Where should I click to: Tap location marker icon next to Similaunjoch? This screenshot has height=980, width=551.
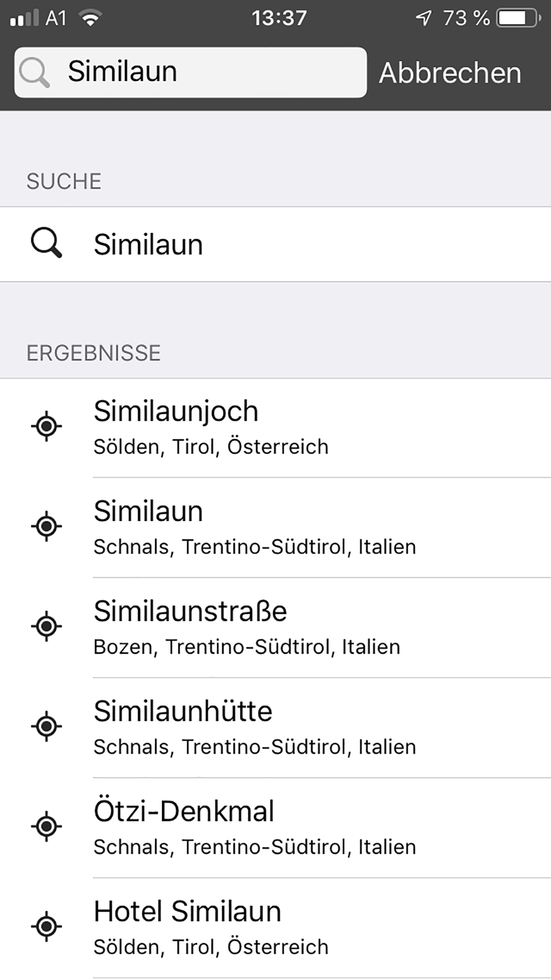click(x=46, y=426)
